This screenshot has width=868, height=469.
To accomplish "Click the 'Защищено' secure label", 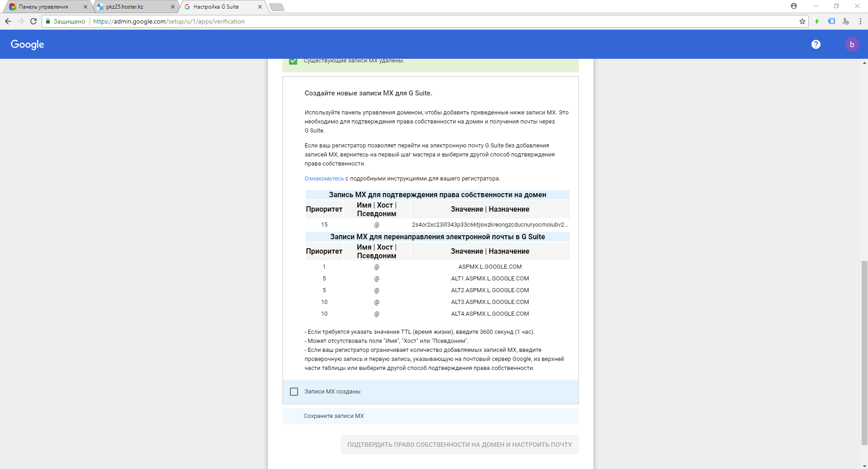I will (x=69, y=21).
